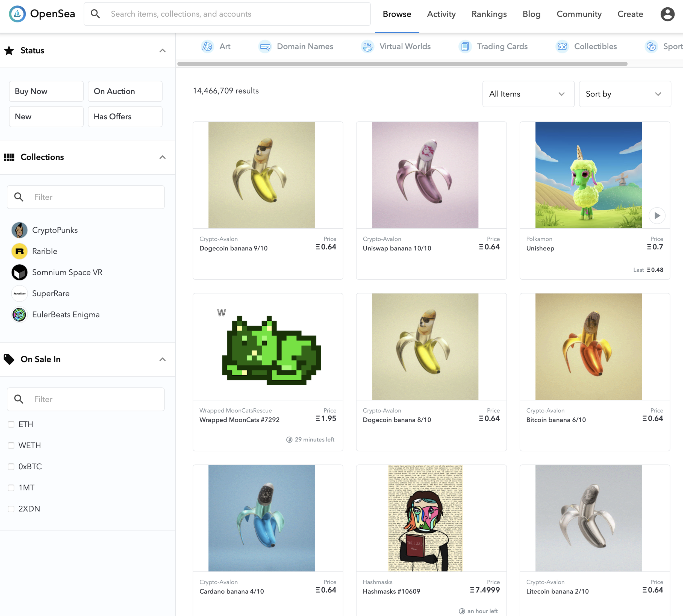The height and width of the screenshot is (616, 683).
Task: Open the Community menu
Action: coord(579,14)
